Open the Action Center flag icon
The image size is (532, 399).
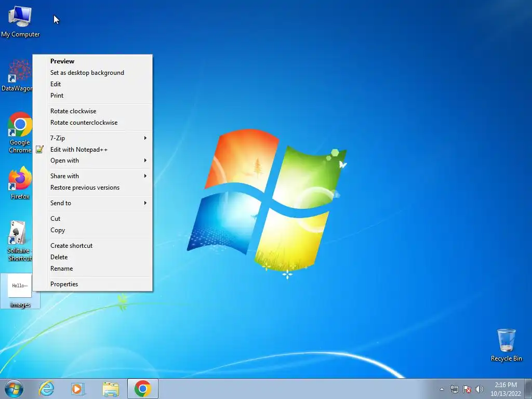coord(467,389)
